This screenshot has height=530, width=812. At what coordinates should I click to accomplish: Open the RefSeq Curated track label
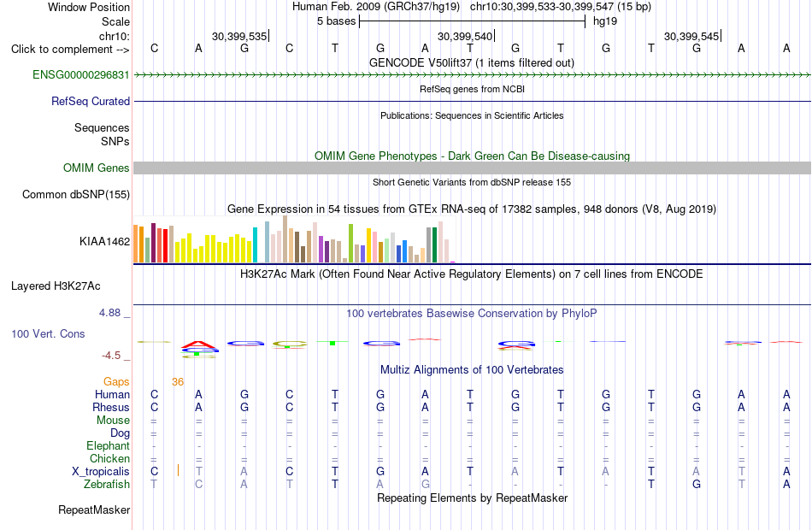pos(90,101)
